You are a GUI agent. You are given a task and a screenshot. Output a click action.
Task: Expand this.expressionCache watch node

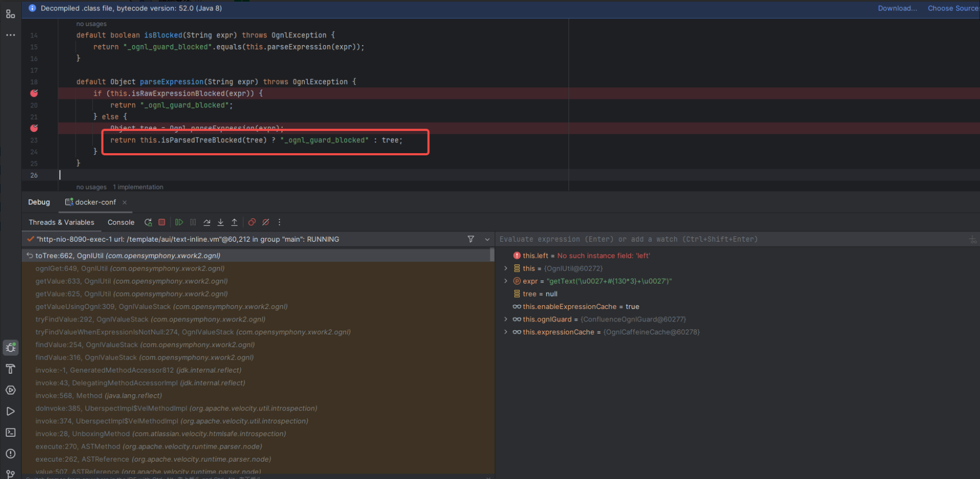pyautogui.click(x=505, y=332)
